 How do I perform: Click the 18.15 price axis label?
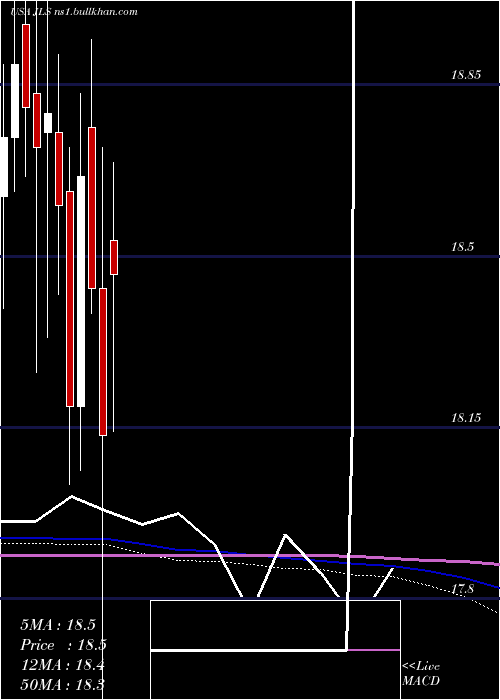tap(466, 418)
